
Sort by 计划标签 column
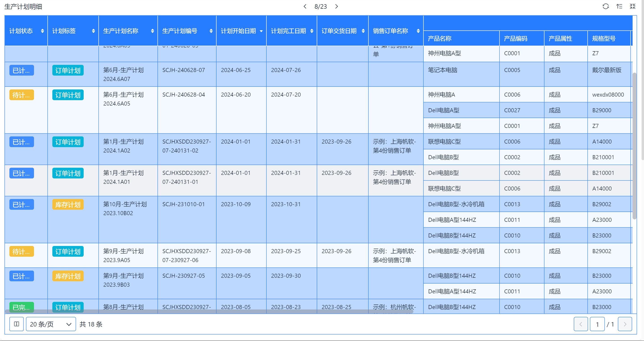[93, 31]
